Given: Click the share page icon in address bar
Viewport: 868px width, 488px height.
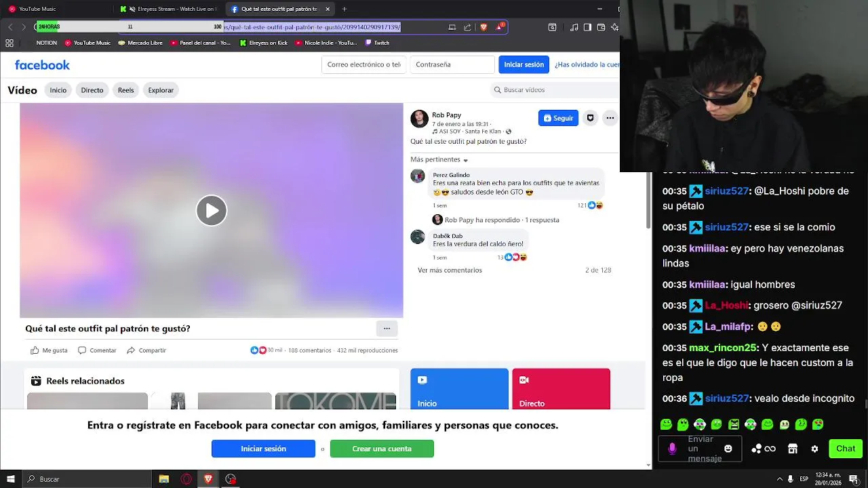Looking at the screenshot, I should 467,27.
